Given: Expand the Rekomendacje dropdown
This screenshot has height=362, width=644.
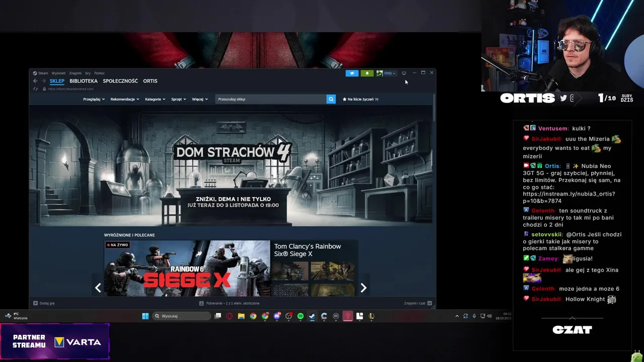Looking at the screenshot, I should 125,99.
